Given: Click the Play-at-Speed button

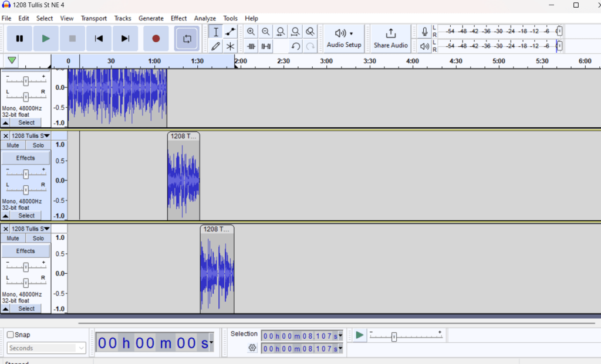Looking at the screenshot, I should pyautogui.click(x=360, y=335).
